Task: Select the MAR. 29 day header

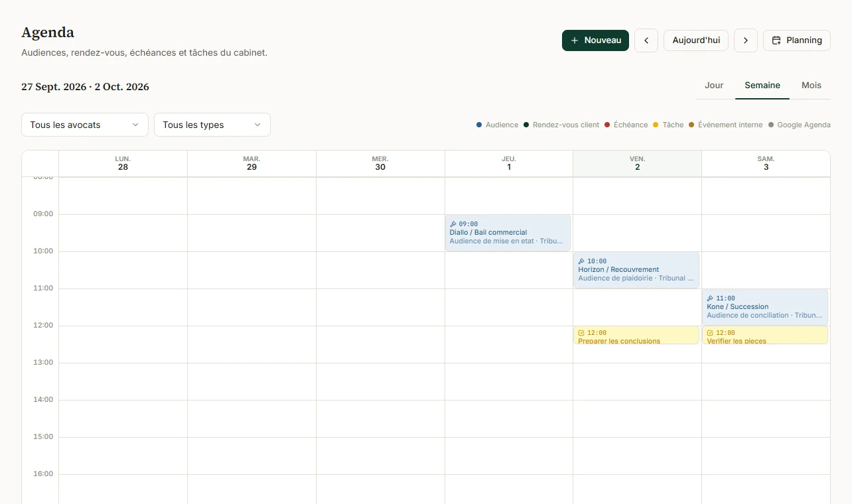Action: [251, 163]
